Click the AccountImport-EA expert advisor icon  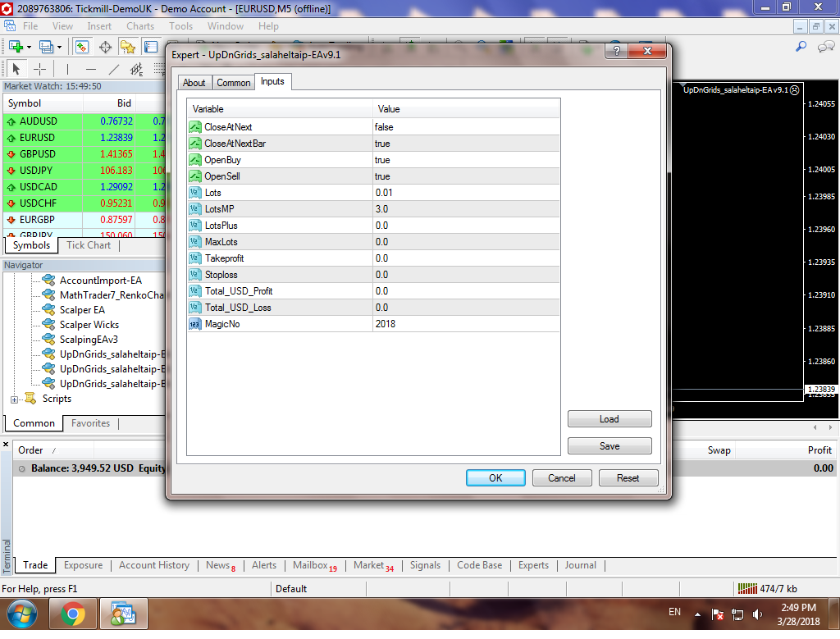(48, 281)
